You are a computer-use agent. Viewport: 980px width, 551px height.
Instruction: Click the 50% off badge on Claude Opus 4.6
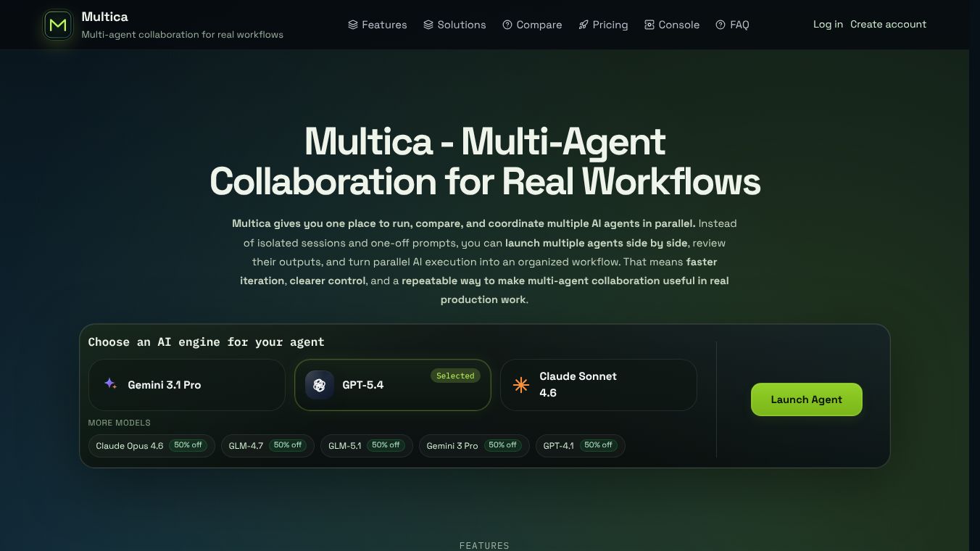pyautogui.click(x=188, y=445)
